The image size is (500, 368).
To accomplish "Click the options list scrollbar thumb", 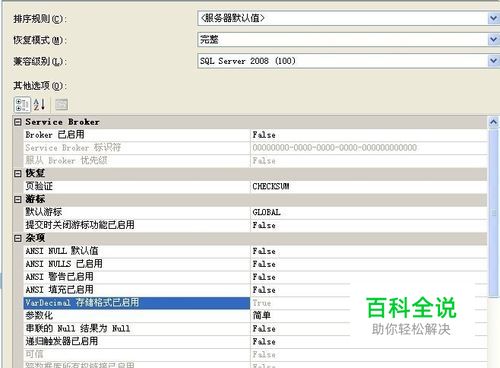I will 494,213.
